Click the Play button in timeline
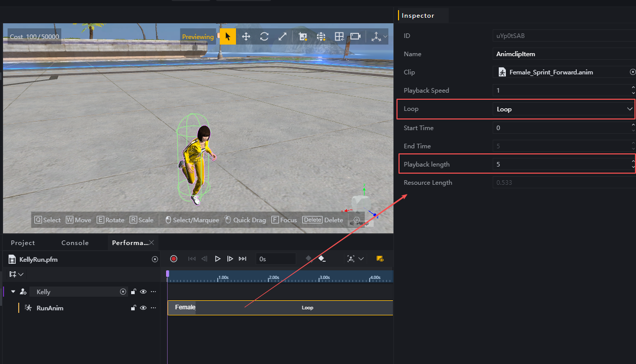636x364 pixels. tap(217, 259)
